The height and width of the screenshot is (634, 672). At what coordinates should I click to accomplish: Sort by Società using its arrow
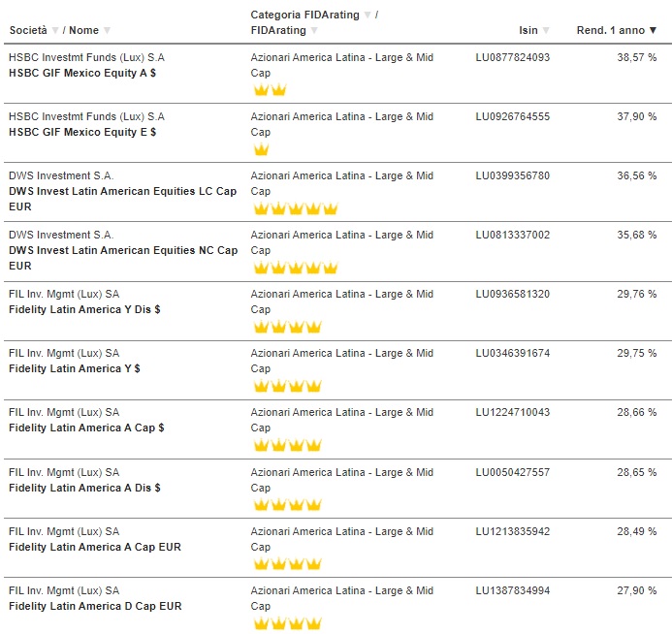tap(55, 30)
